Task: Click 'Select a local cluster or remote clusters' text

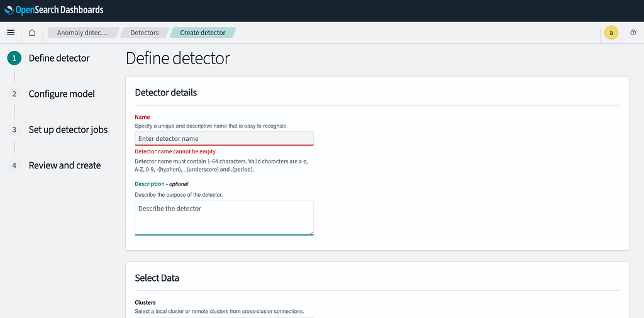Action: pyautogui.click(x=219, y=312)
